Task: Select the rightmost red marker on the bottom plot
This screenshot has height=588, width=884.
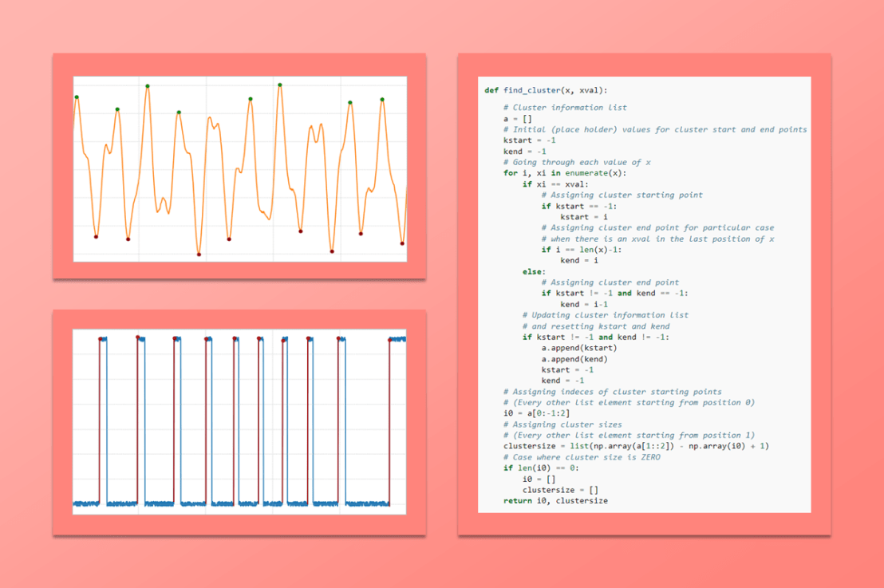Action: pos(390,339)
